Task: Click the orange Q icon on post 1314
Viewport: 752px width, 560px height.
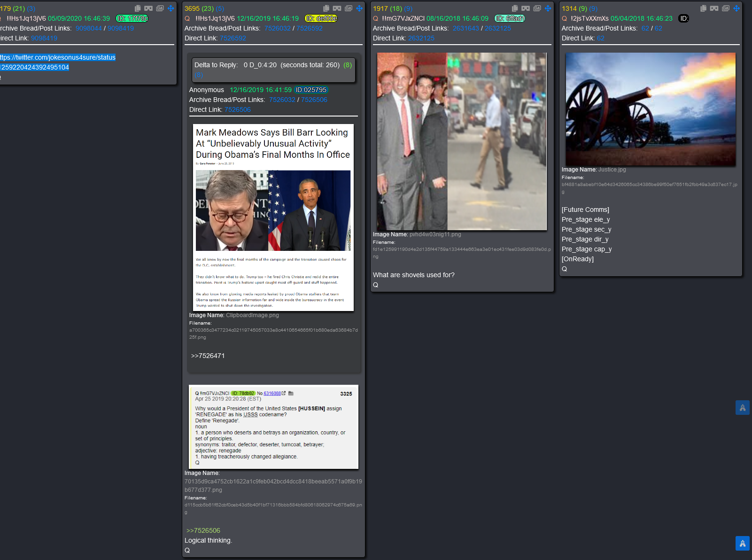Action: click(x=564, y=18)
